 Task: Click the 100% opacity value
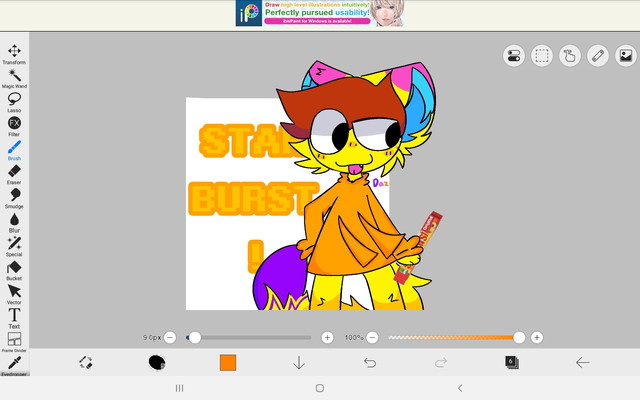tap(354, 338)
